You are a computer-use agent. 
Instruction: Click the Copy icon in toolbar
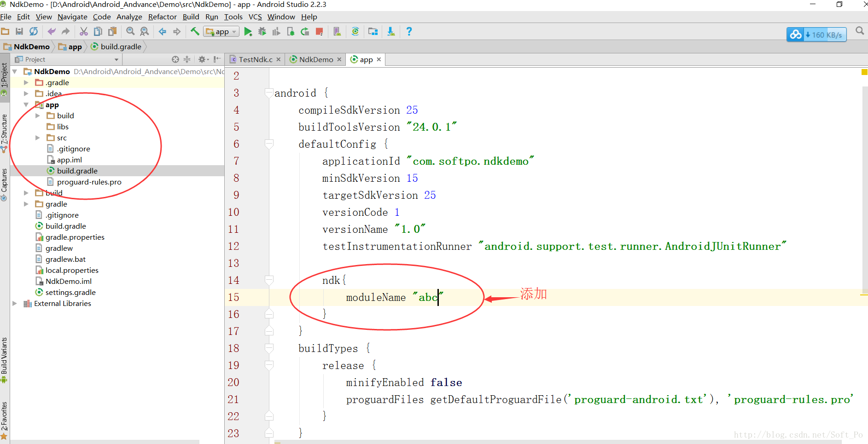(98, 32)
